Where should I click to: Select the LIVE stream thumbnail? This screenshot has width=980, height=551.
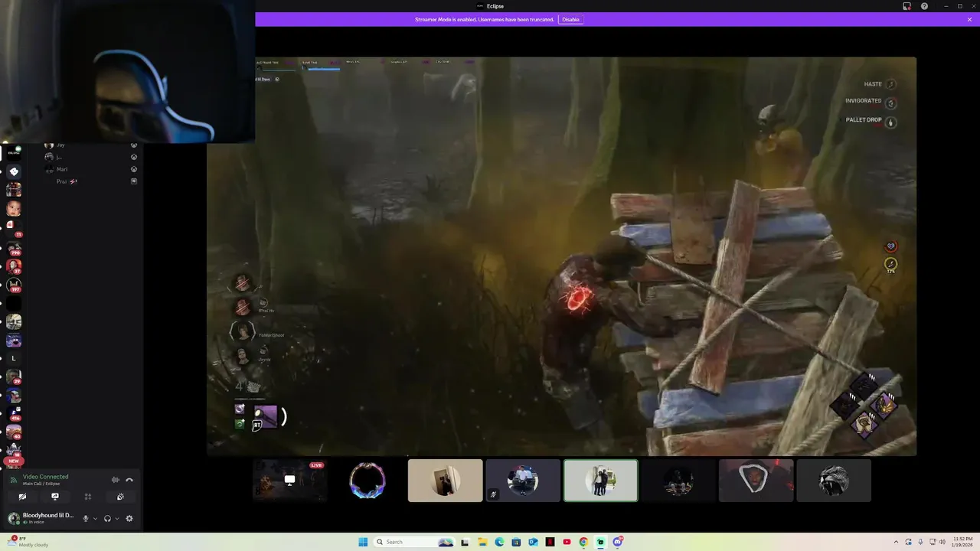(290, 481)
